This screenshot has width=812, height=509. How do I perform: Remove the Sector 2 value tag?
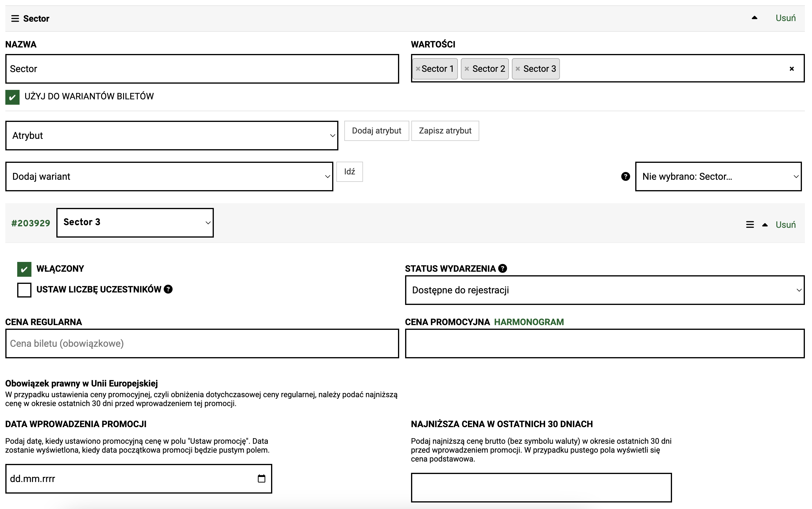point(466,69)
